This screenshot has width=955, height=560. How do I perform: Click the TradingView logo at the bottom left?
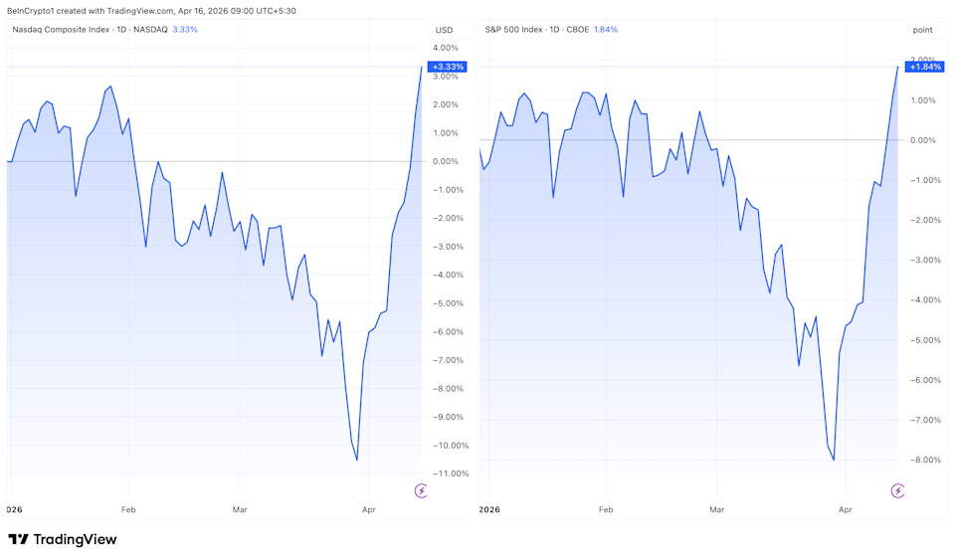[63, 539]
